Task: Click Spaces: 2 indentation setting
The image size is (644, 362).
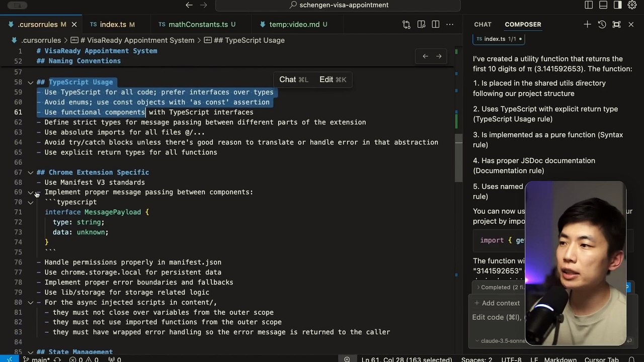Action: (476, 359)
